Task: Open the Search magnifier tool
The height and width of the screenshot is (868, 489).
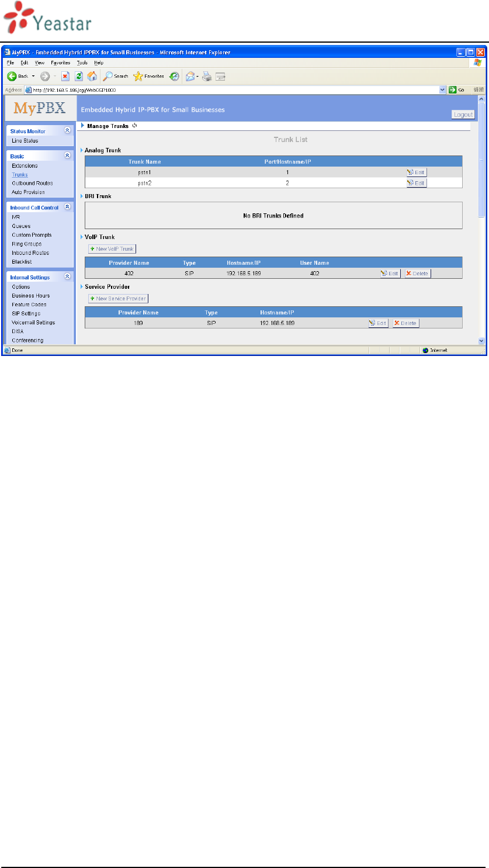Action: pos(116,77)
